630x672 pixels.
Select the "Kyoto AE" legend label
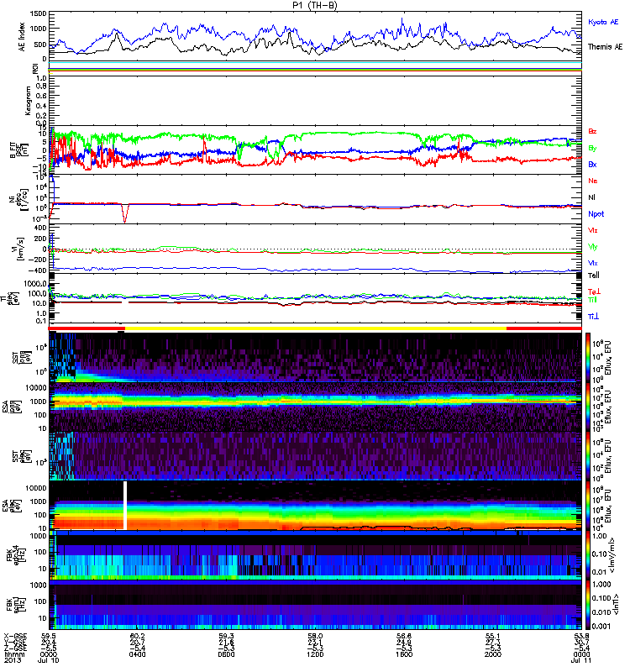[x=603, y=22]
